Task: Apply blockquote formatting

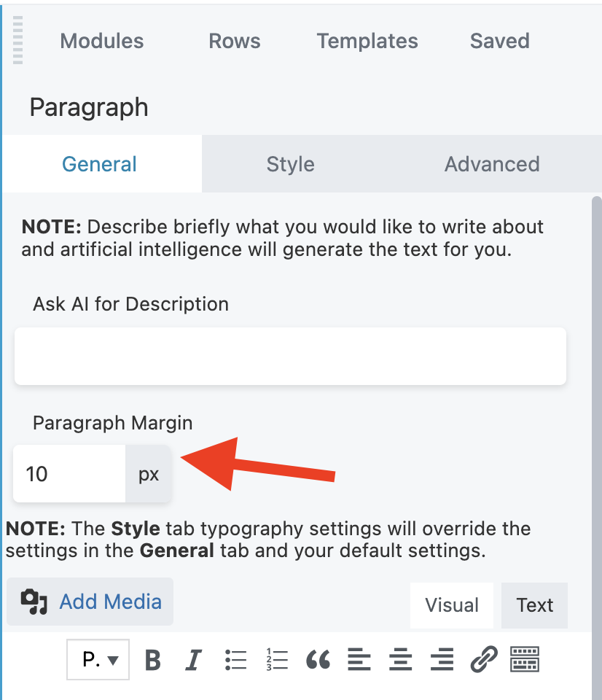Action: pyautogui.click(x=318, y=660)
